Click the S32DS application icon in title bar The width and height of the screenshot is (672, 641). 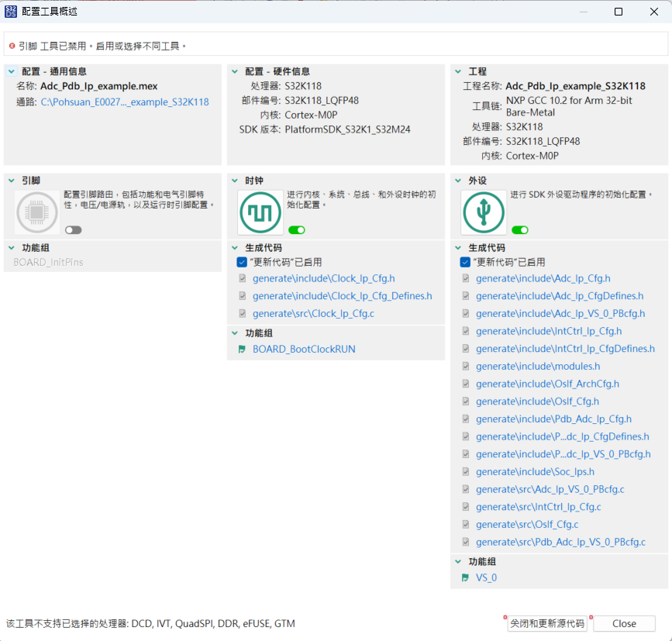click(x=11, y=12)
